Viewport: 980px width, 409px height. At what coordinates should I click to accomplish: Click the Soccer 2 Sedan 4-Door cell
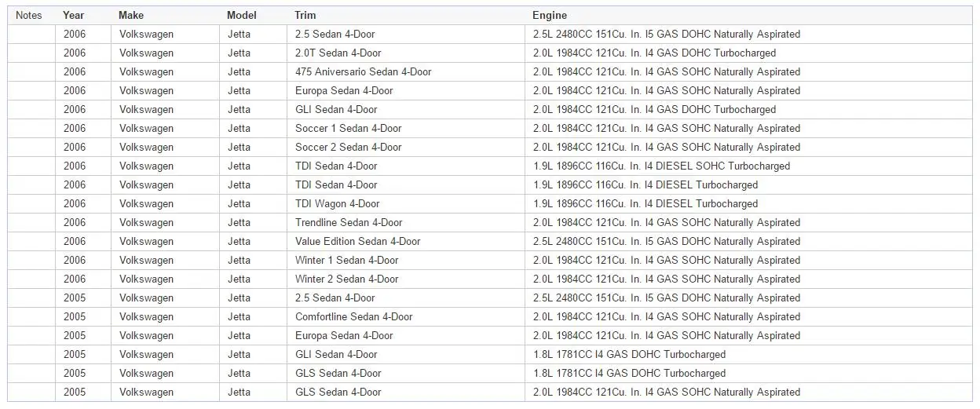point(406,148)
